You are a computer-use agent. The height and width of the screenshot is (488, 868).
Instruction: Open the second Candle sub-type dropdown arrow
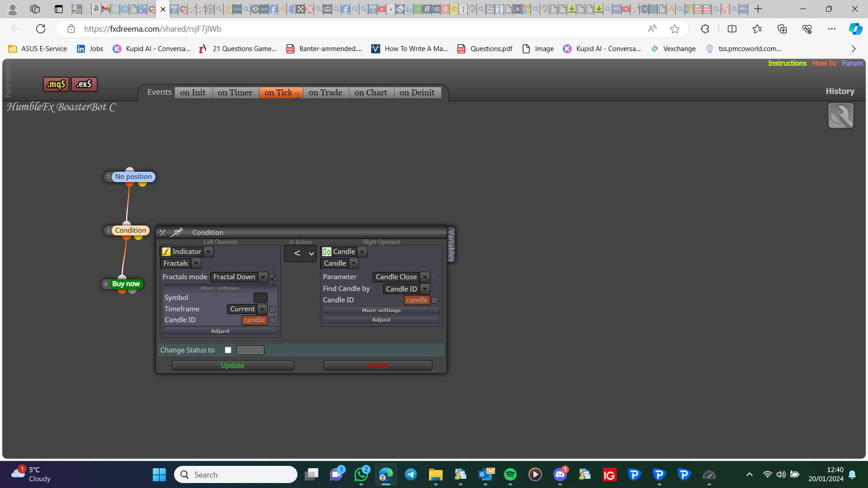354,263
